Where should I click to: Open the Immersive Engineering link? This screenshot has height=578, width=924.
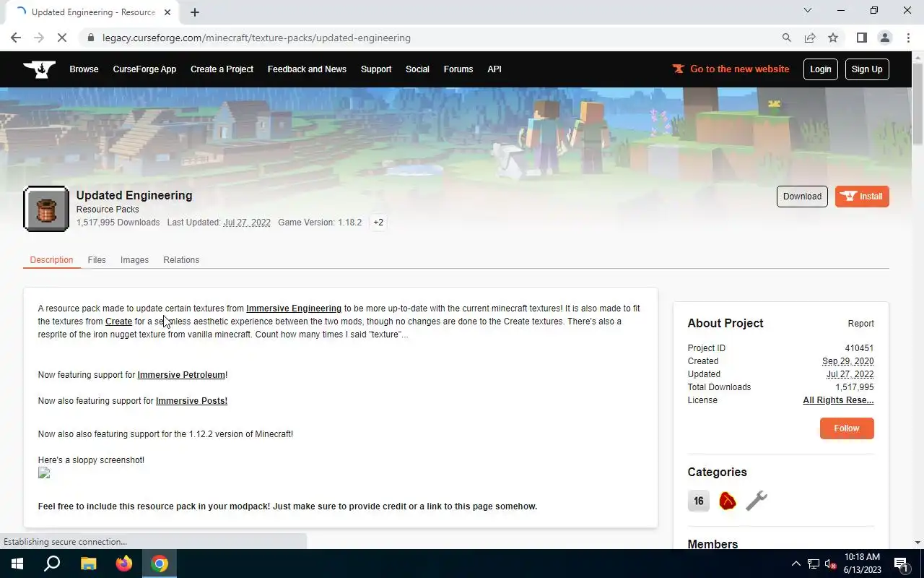(294, 309)
